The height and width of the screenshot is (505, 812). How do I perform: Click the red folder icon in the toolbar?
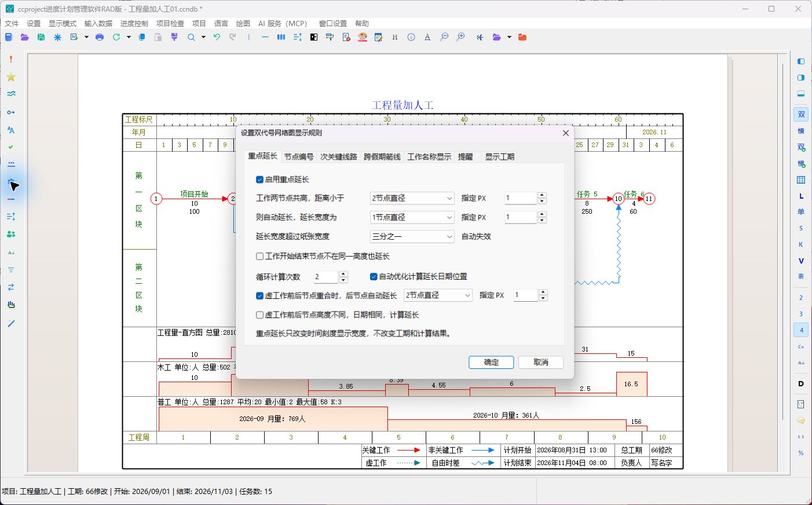click(522, 37)
